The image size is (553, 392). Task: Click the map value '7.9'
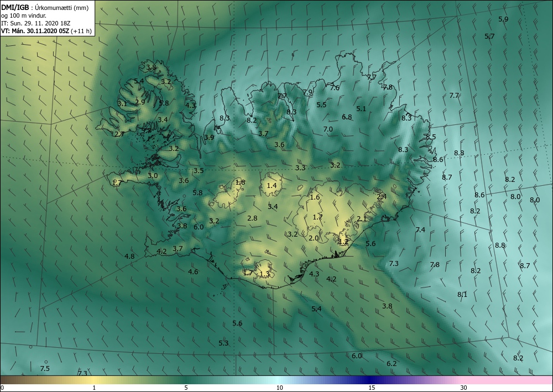pyautogui.click(x=307, y=92)
